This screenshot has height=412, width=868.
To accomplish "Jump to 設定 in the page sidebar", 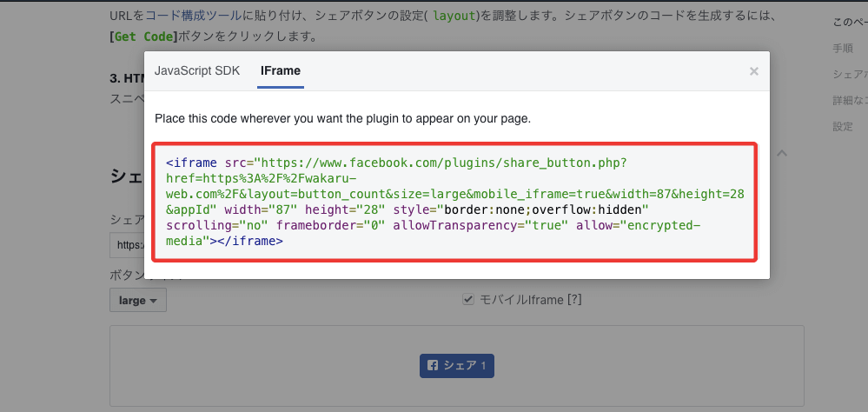I will 843,126.
